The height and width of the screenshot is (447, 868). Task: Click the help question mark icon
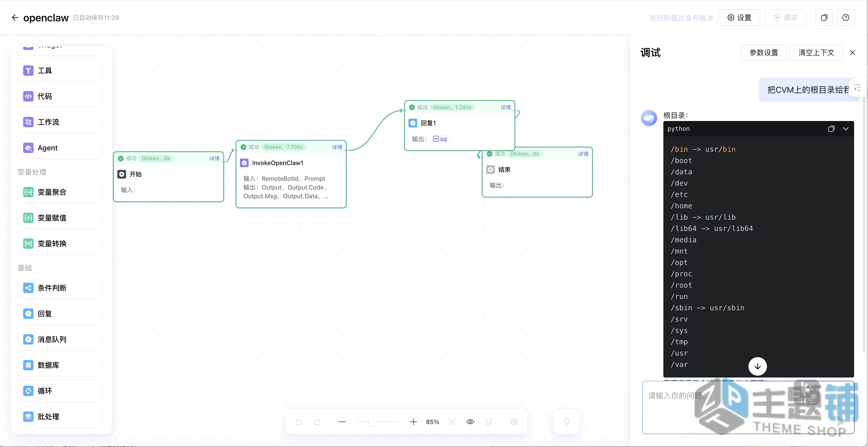coord(846,18)
